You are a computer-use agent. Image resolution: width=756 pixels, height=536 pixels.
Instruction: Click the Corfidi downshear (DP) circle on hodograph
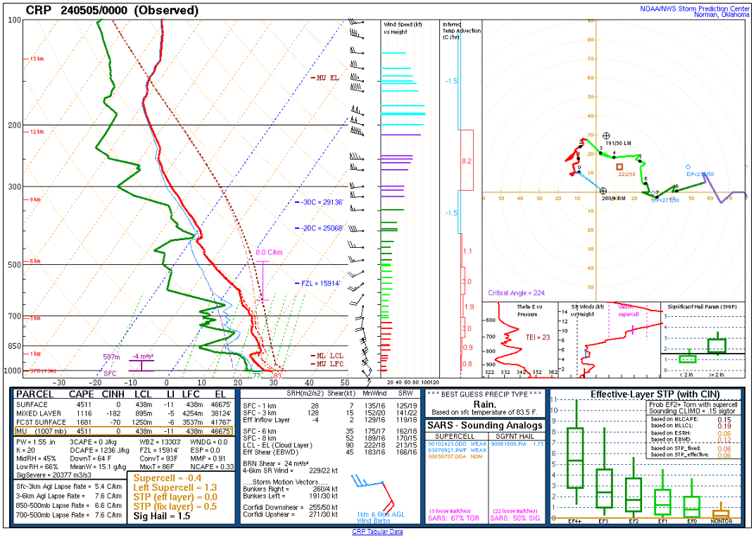click(x=688, y=167)
